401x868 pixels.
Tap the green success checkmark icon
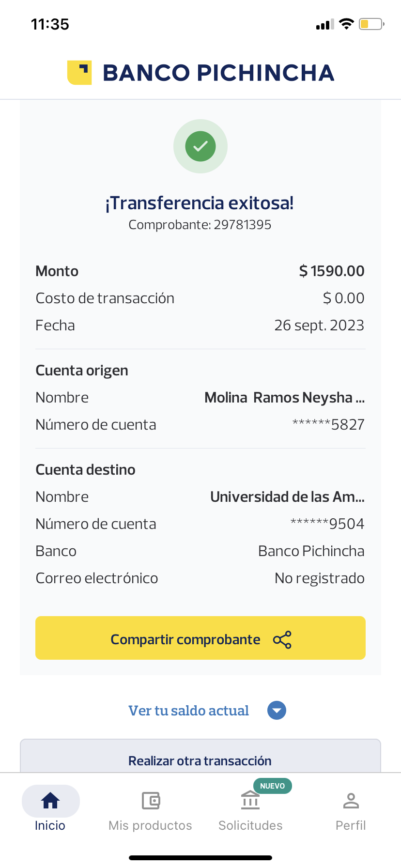[x=200, y=146]
